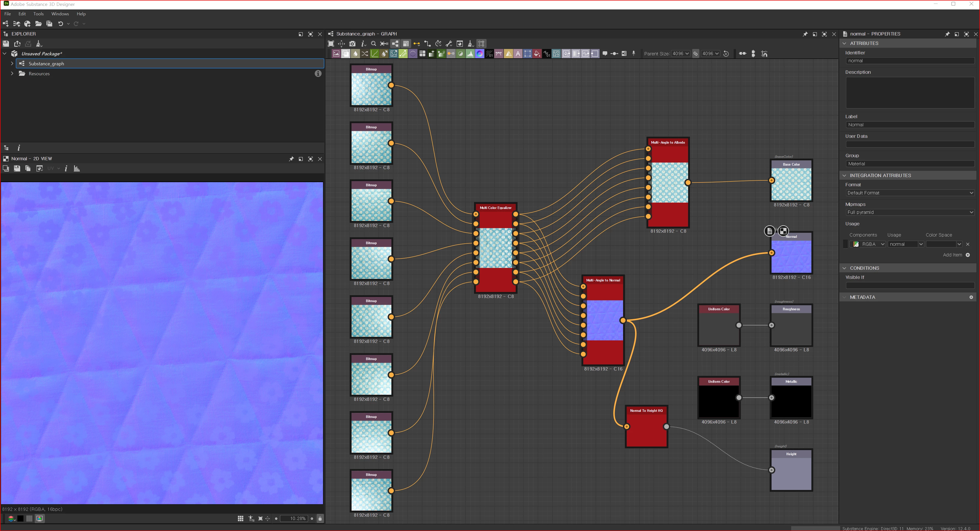
Task: Toggle the parent size link ratio button
Action: (696, 54)
